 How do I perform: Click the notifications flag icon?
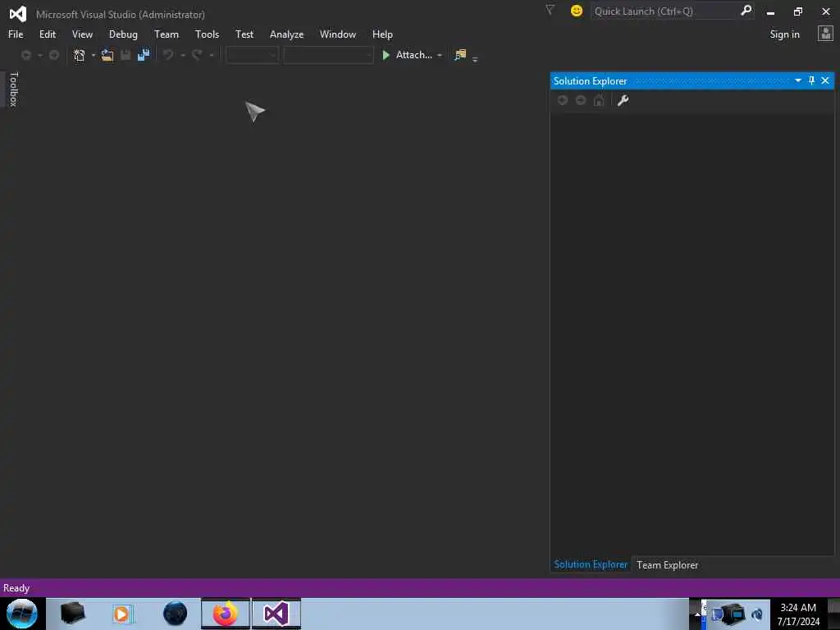pyautogui.click(x=550, y=10)
